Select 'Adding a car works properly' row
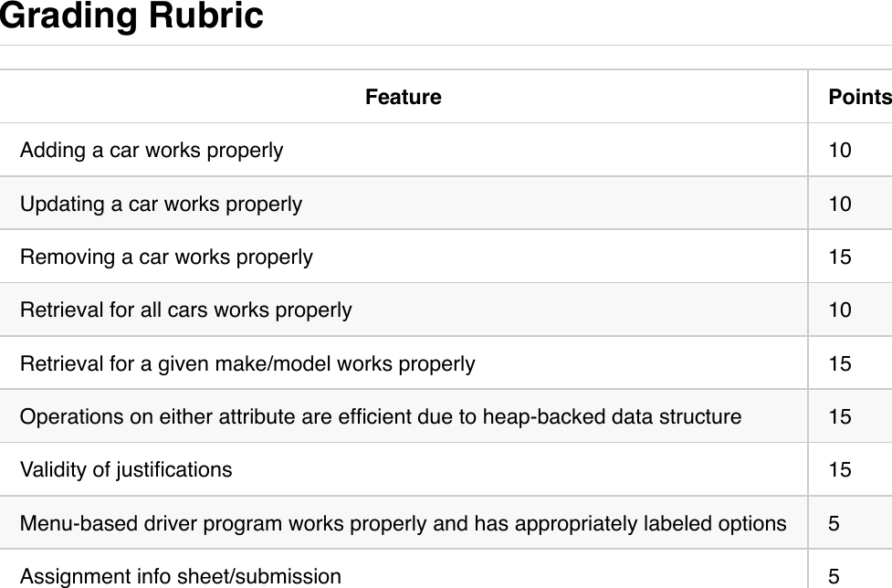Viewport: 892px width, 588px height. 152,150
